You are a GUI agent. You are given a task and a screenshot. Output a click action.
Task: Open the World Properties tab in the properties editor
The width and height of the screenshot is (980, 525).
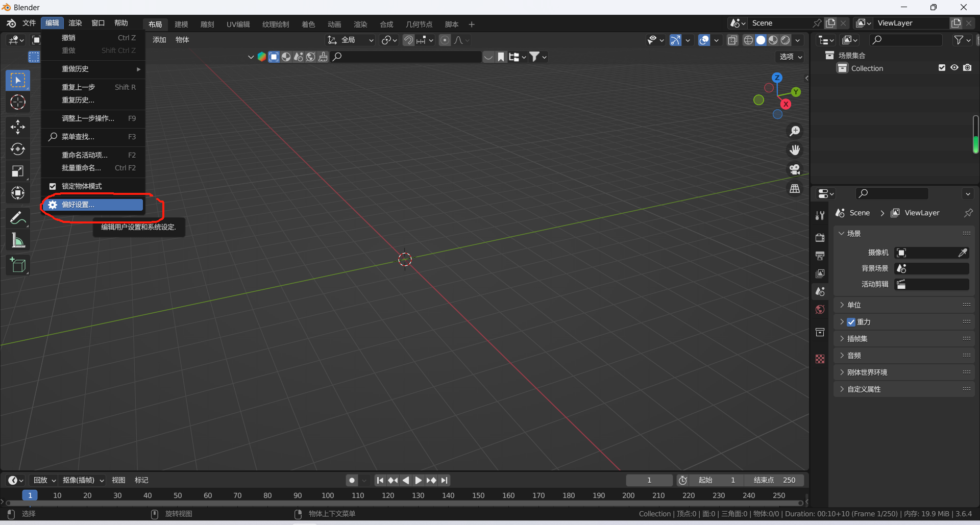click(820, 309)
